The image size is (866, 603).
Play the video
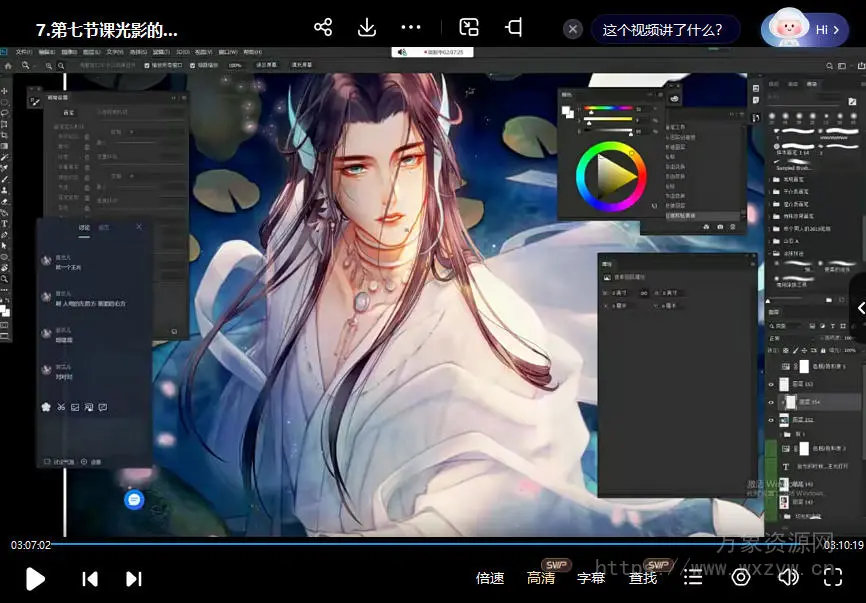[35, 578]
